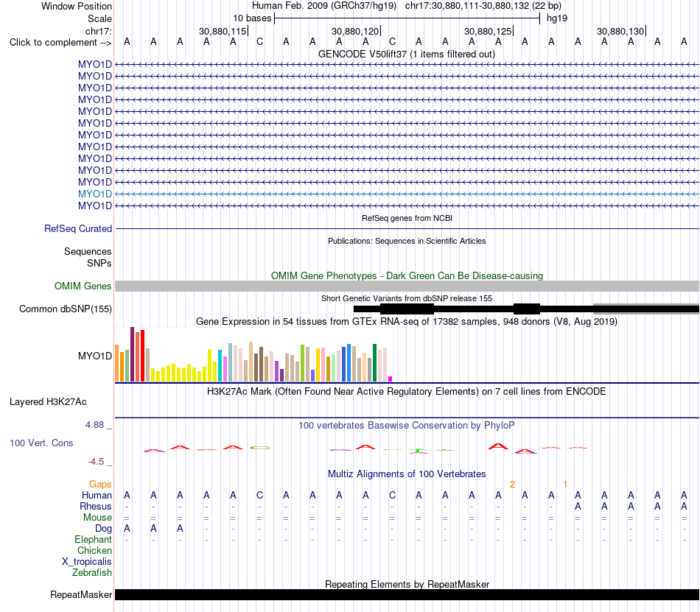Click the Sequences track label
The height and width of the screenshot is (612, 700).
[88, 251]
